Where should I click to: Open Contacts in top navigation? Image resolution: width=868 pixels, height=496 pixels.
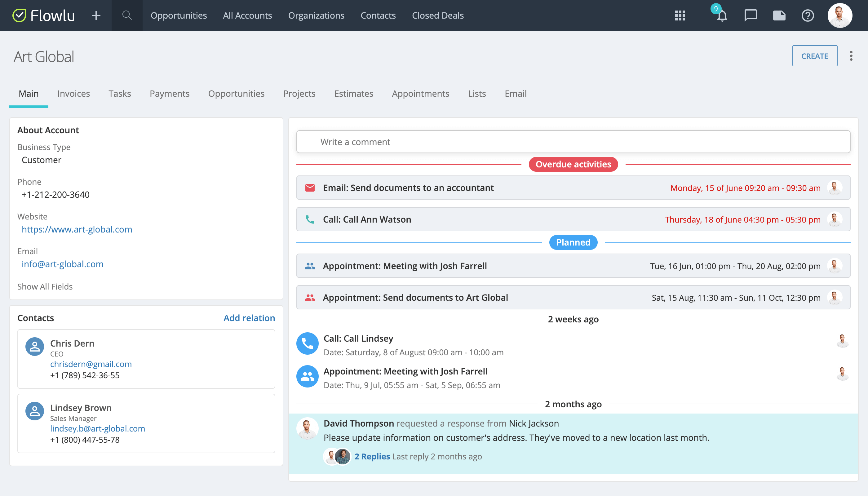tap(378, 15)
